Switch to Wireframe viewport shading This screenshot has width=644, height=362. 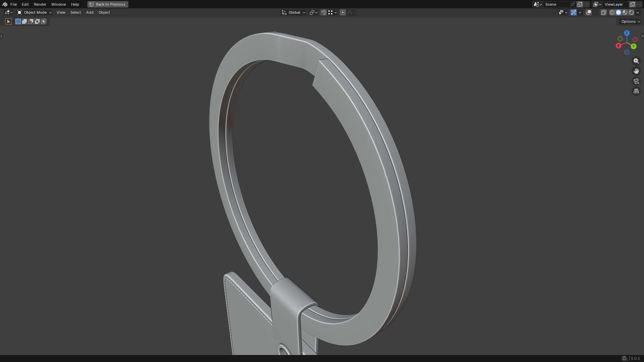point(612,12)
